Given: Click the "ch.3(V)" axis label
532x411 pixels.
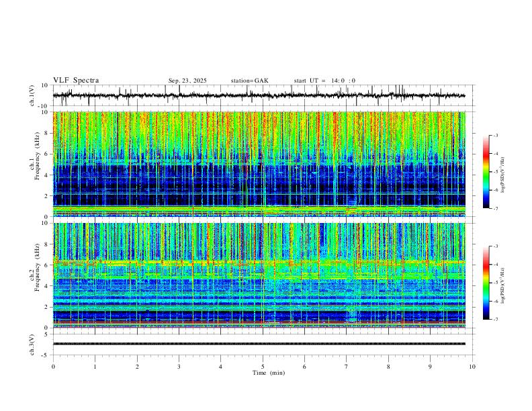Looking at the screenshot, I should [32, 345].
